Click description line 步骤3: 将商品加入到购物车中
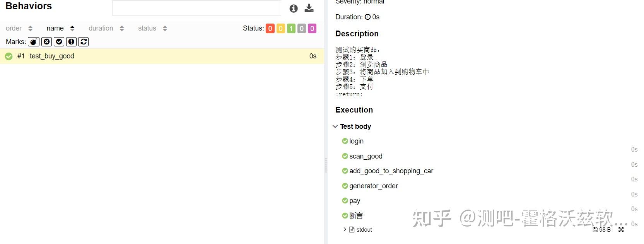The image size is (644, 244). click(382, 72)
